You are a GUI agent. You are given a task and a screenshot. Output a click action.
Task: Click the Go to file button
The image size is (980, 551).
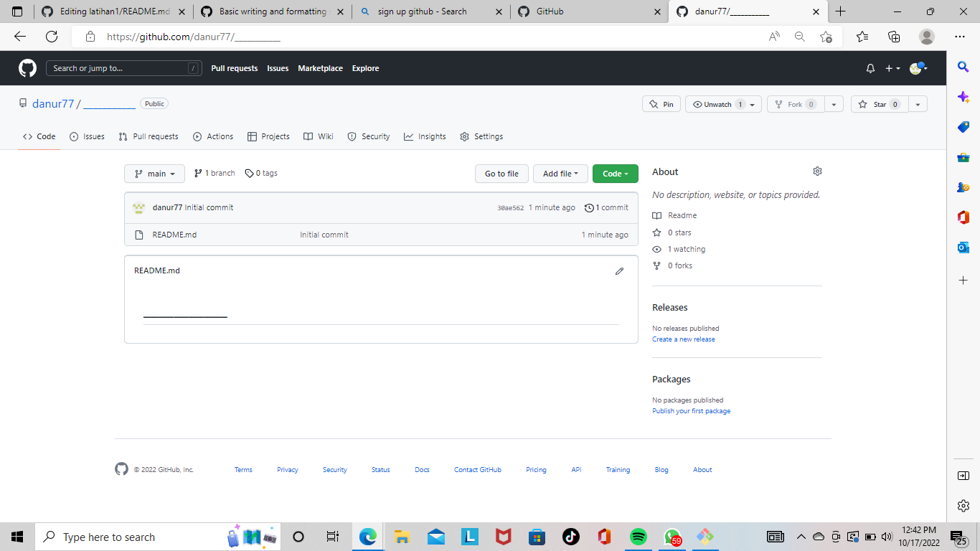pos(501,173)
